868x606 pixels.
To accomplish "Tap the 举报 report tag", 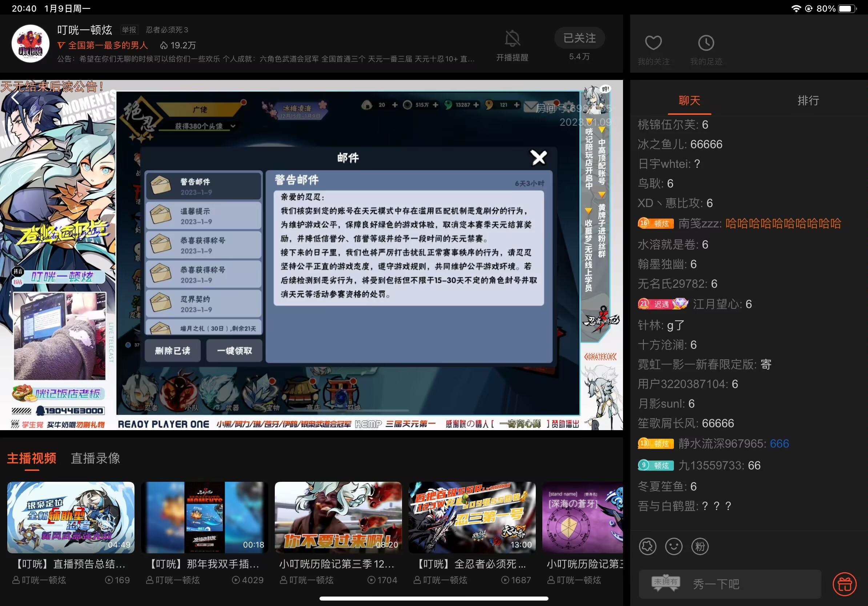I will [x=129, y=30].
